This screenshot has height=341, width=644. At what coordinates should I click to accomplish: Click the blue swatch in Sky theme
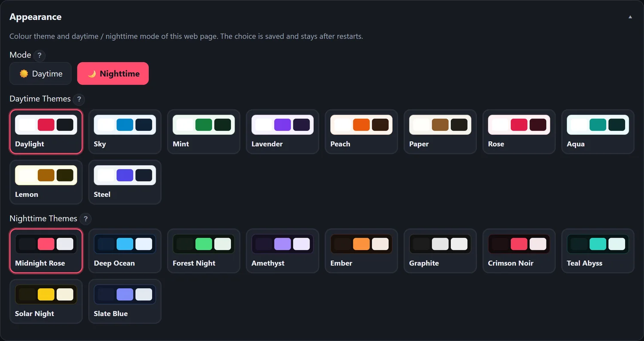coord(125,125)
